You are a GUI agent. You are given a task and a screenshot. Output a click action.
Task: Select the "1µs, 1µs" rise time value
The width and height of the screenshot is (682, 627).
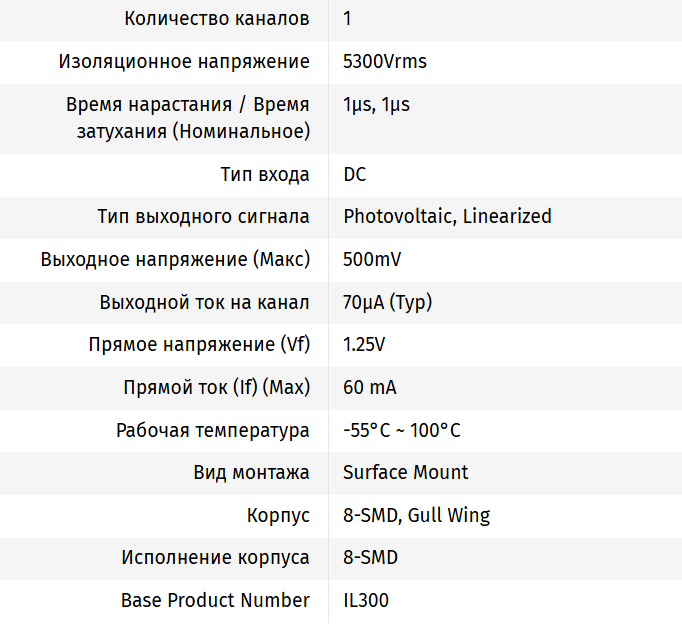click(x=376, y=104)
